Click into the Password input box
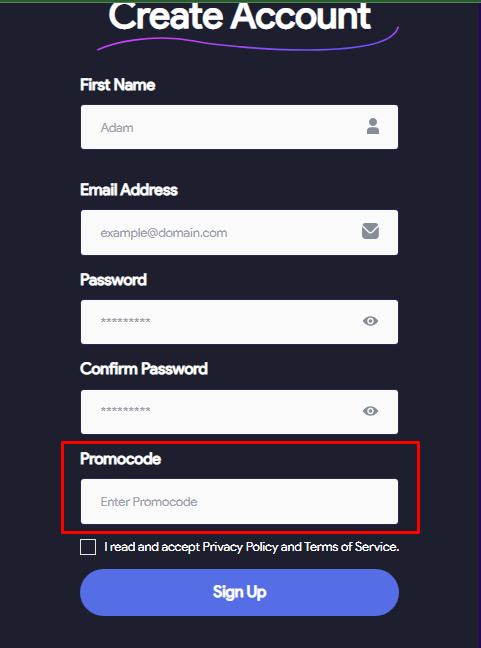The width and height of the screenshot is (481, 648). pos(239,322)
